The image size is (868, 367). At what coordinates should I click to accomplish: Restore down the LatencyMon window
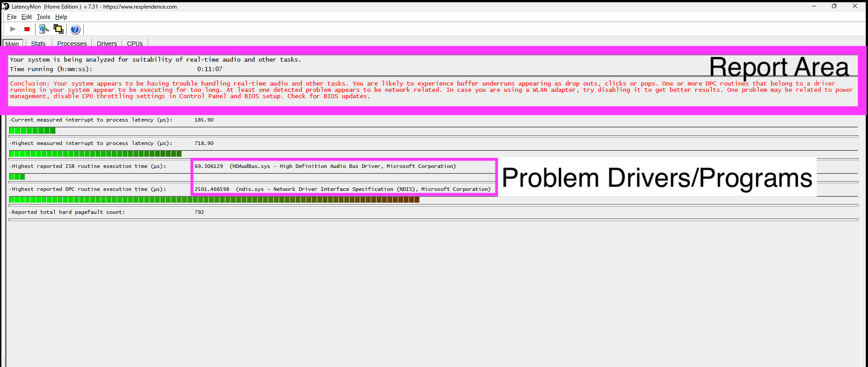834,6
